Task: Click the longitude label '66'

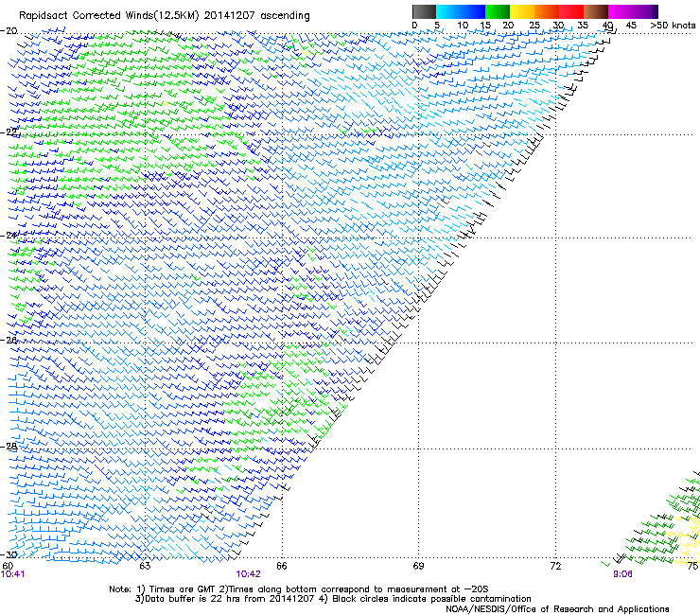Action: pyautogui.click(x=281, y=566)
